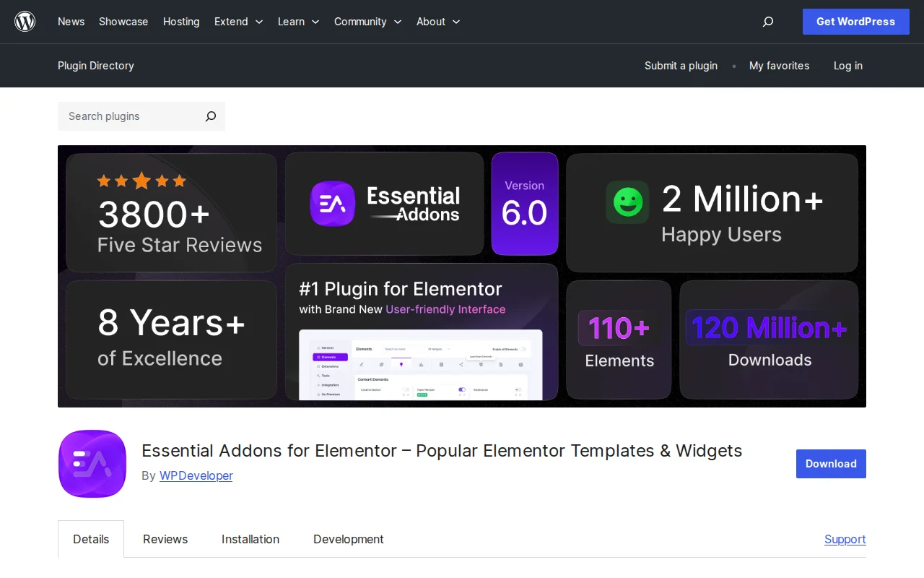Screen dimensions: 924x578
Task: Expand the Community menu chevron
Action: click(x=398, y=22)
